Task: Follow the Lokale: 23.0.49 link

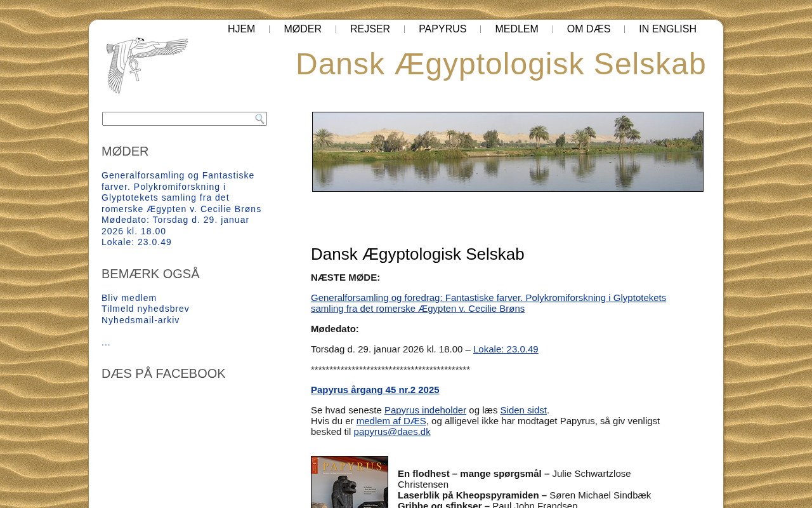Action: [506, 349]
